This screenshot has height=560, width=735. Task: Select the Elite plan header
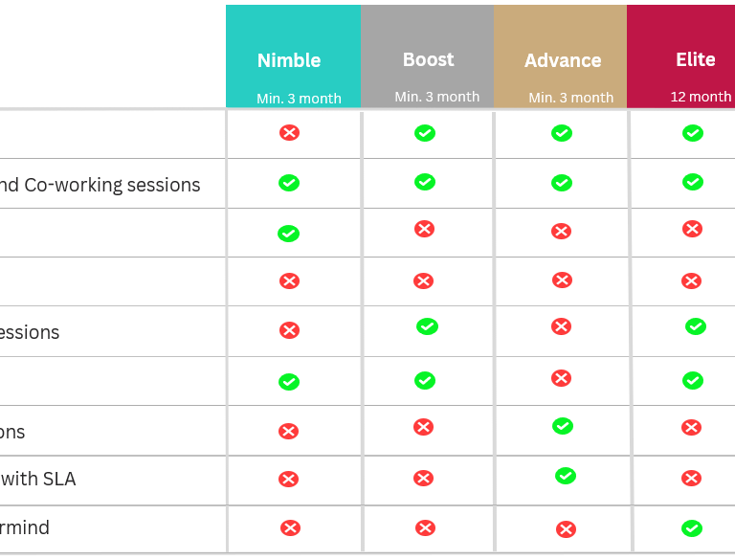695,59
